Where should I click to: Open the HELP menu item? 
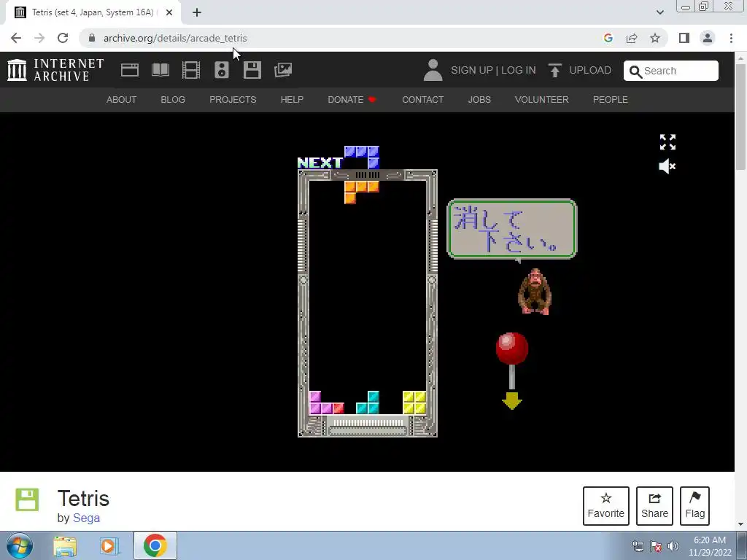pos(292,99)
